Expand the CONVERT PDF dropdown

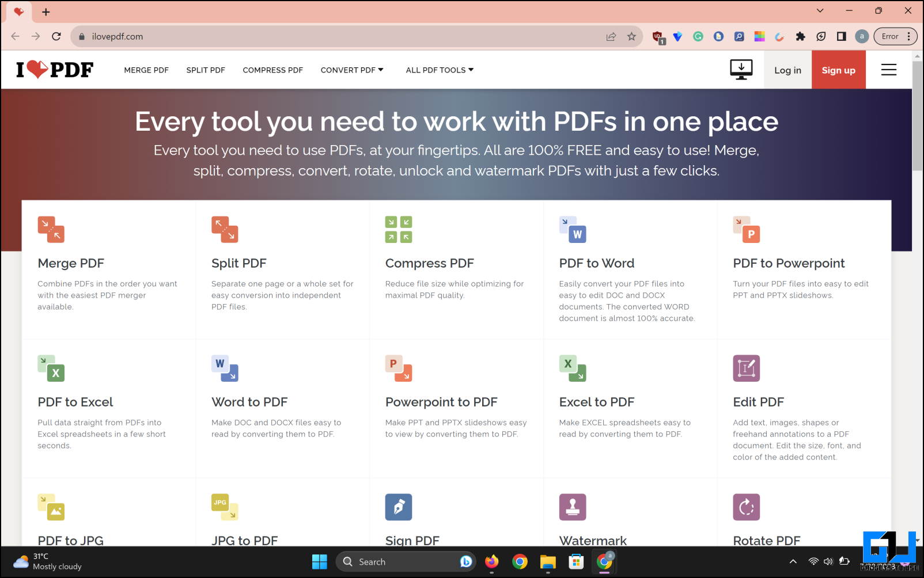[352, 70]
